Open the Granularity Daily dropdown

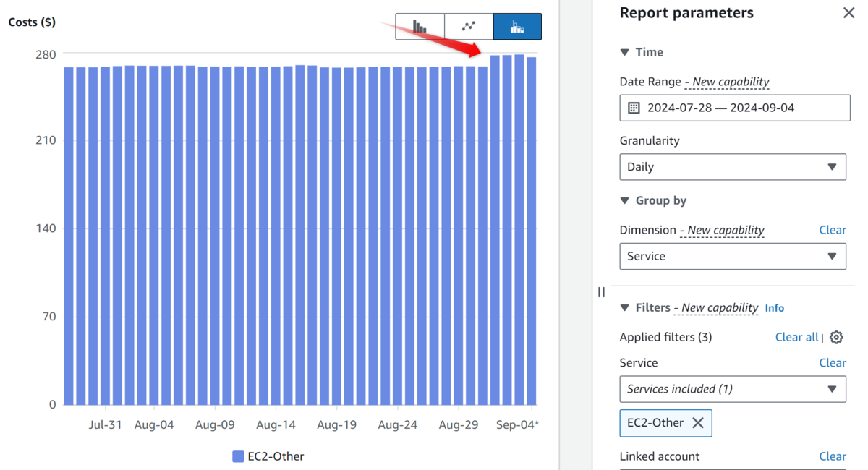coord(733,166)
